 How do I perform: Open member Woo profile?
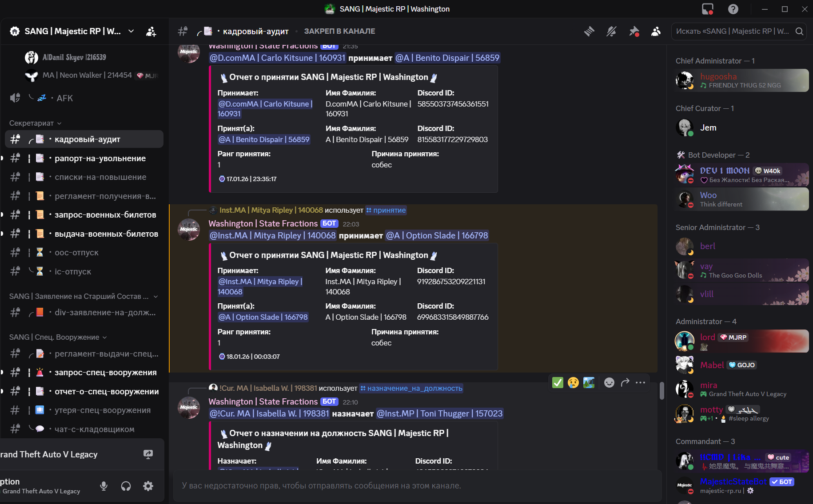click(x=741, y=199)
